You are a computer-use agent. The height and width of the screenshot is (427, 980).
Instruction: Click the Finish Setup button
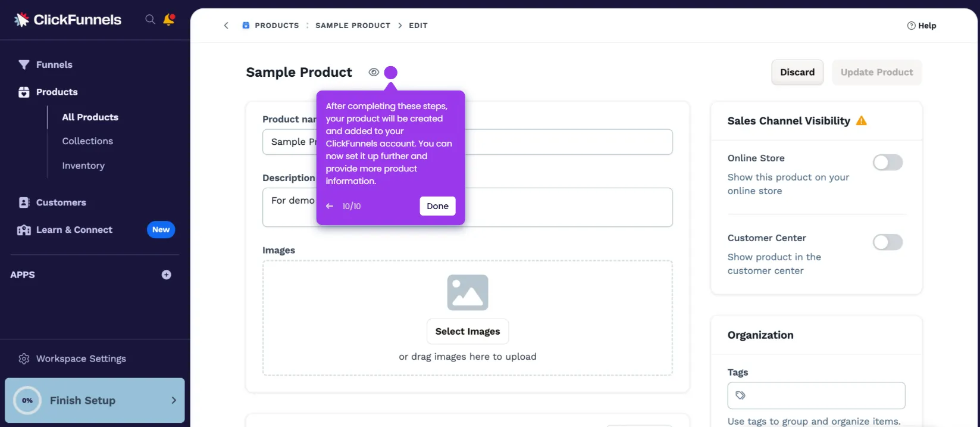[x=95, y=400]
